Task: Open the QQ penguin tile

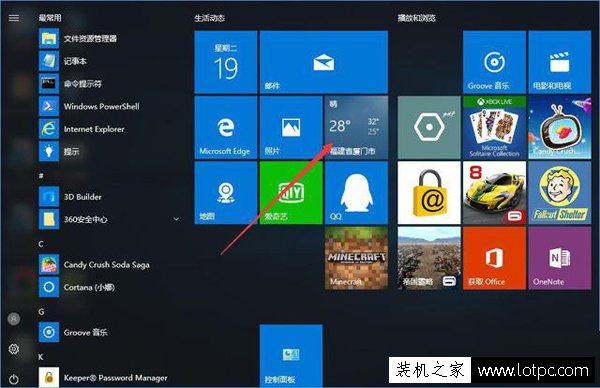Action: [356, 193]
